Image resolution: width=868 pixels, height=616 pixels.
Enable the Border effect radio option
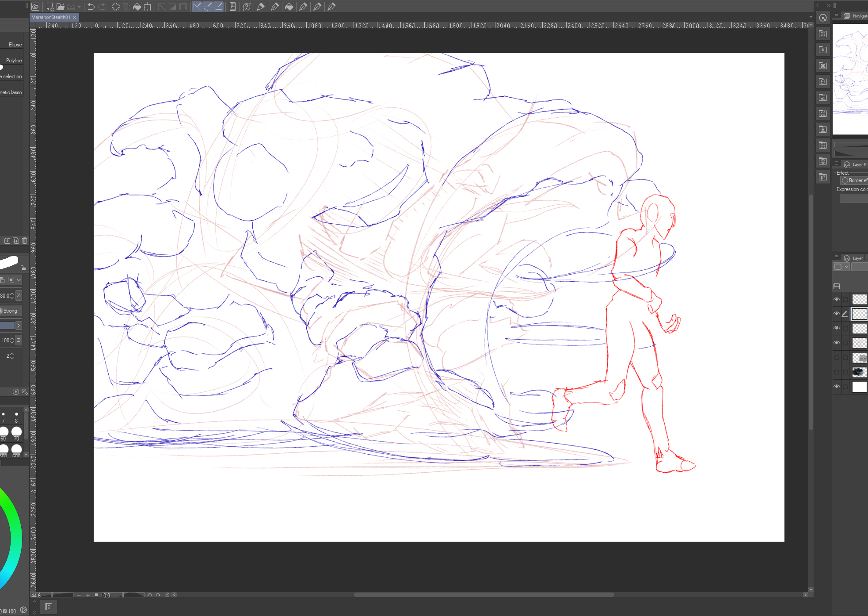[845, 180]
